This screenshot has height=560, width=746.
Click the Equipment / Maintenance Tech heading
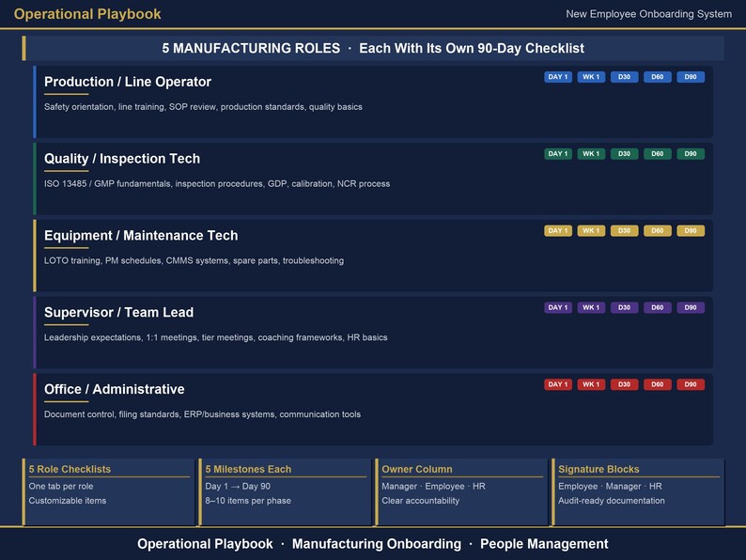click(141, 236)
